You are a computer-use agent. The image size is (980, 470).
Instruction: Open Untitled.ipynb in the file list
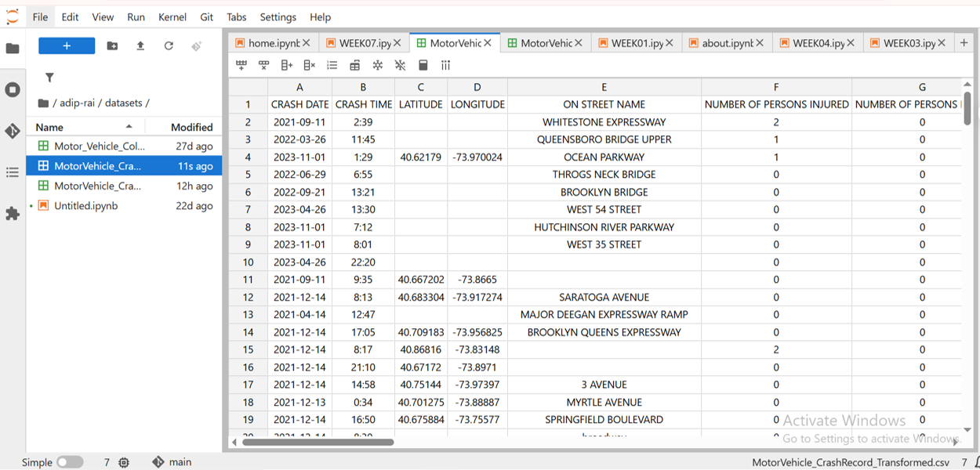(85, 205)
